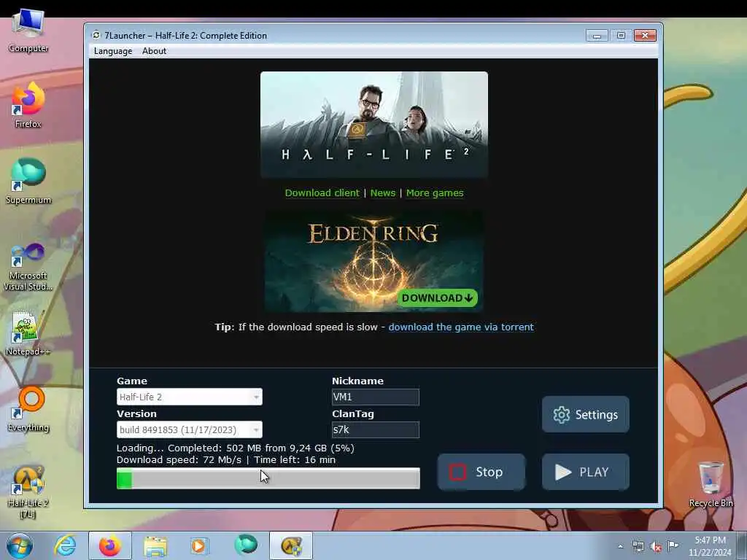The width and height of the screenshot is (747, 560).
Task: Open the Language menu
Action: point(113,51)
